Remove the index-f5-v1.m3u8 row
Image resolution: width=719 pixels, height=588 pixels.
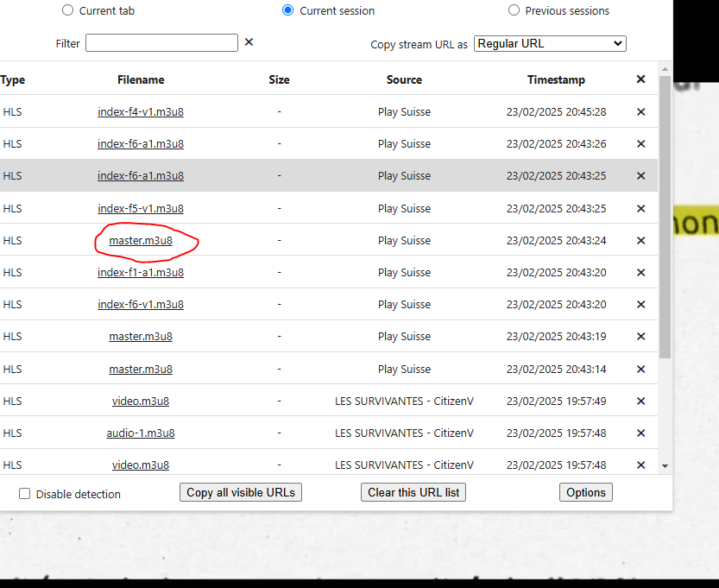641,209
